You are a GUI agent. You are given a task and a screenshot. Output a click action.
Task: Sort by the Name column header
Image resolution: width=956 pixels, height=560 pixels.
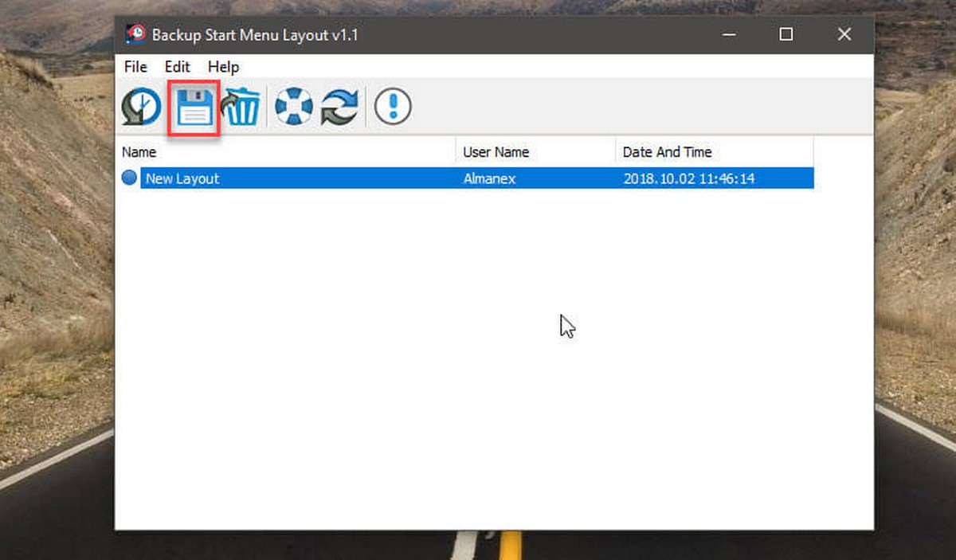pyautogui.click(x=286, y=151)
